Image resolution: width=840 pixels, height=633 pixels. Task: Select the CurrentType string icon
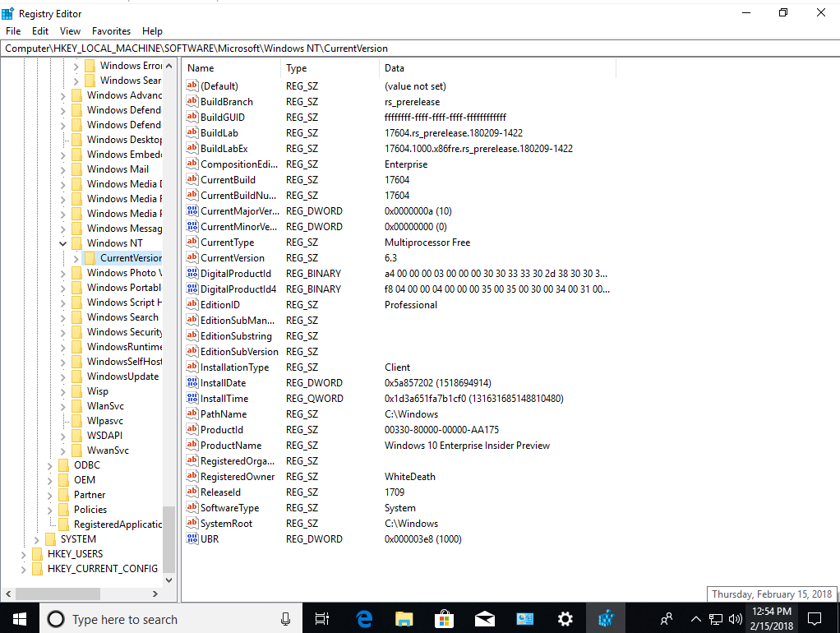pyautogui.click(x=192, y=242)
